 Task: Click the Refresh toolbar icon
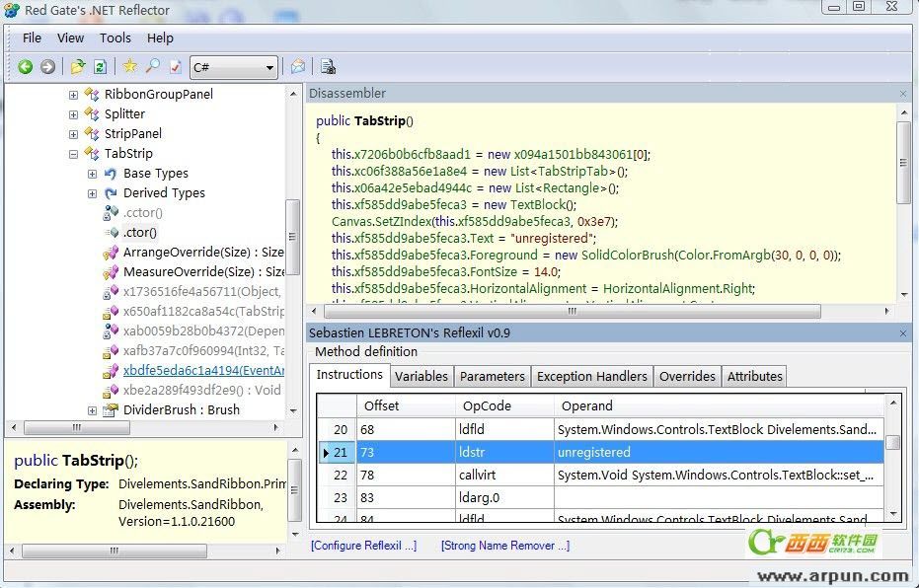tap(100, 67)
